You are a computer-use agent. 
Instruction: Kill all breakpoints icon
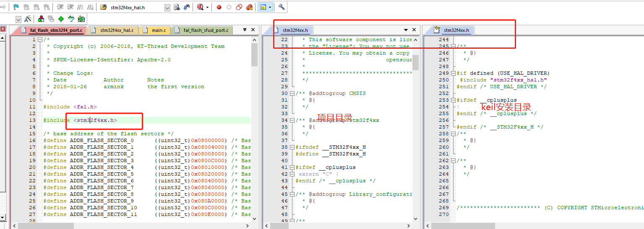click(249, 7)
